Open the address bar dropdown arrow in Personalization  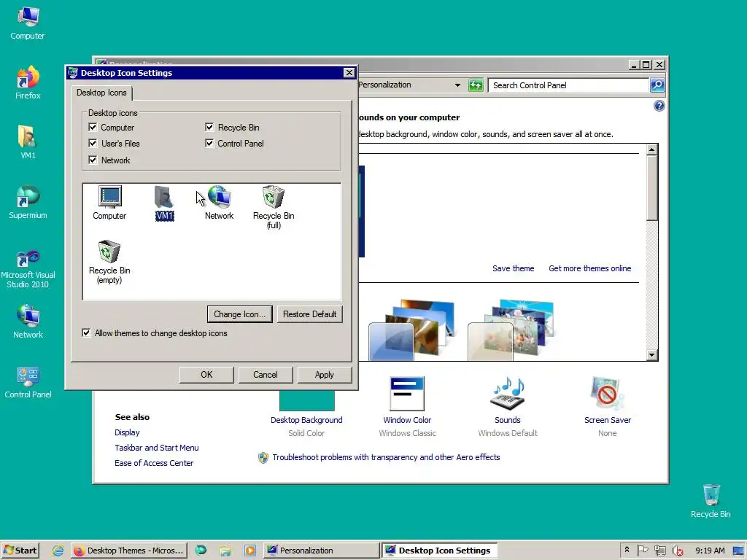(x=457, y=85)
